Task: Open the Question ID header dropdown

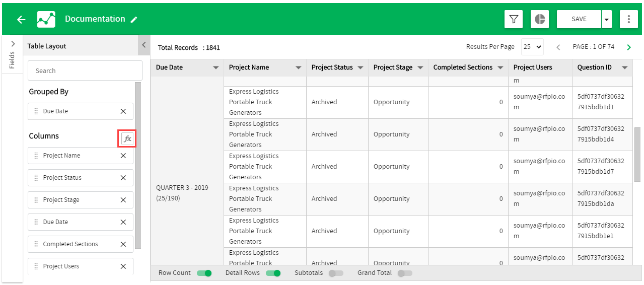Action: click(625, 67)
